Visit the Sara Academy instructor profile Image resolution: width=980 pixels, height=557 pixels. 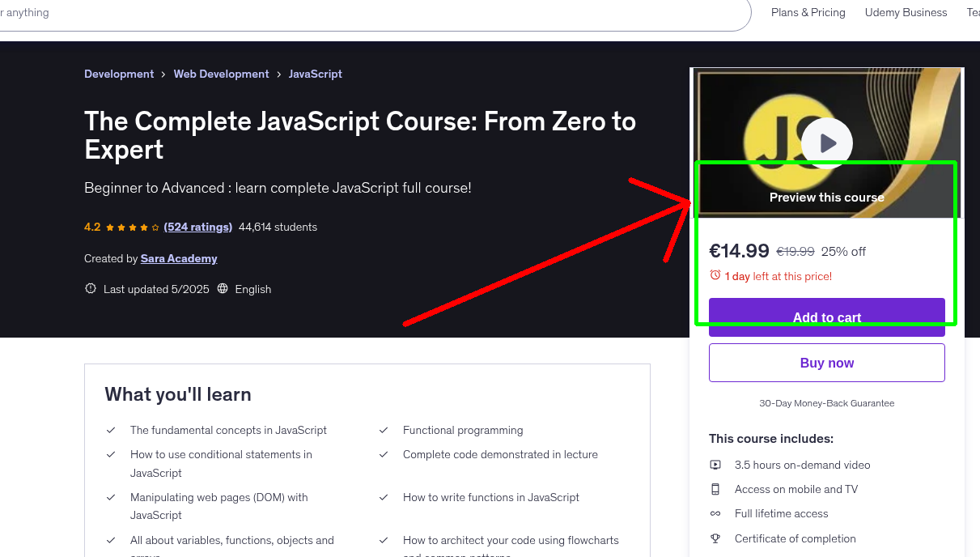[179, 258]
